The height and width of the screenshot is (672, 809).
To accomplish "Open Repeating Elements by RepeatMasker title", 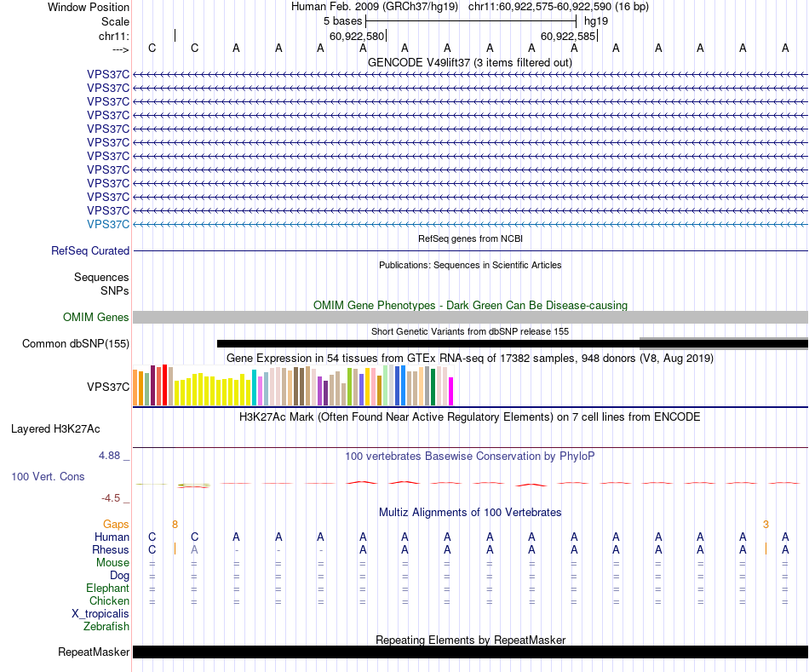I will [470, 640].
